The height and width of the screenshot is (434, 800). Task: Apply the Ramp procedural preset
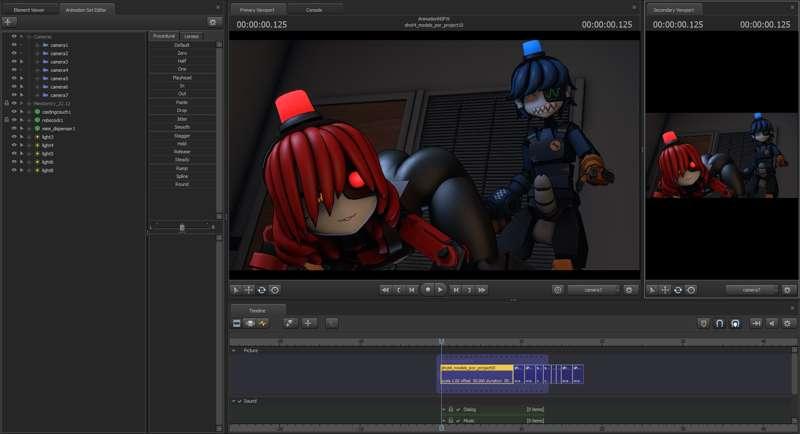(x=182, y=168)
